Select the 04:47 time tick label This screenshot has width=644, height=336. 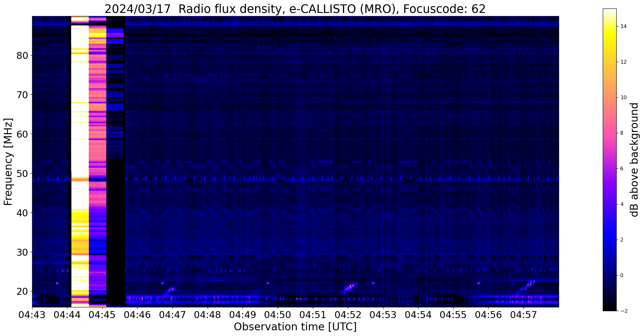pyautogui.click(x=172, y=314)
